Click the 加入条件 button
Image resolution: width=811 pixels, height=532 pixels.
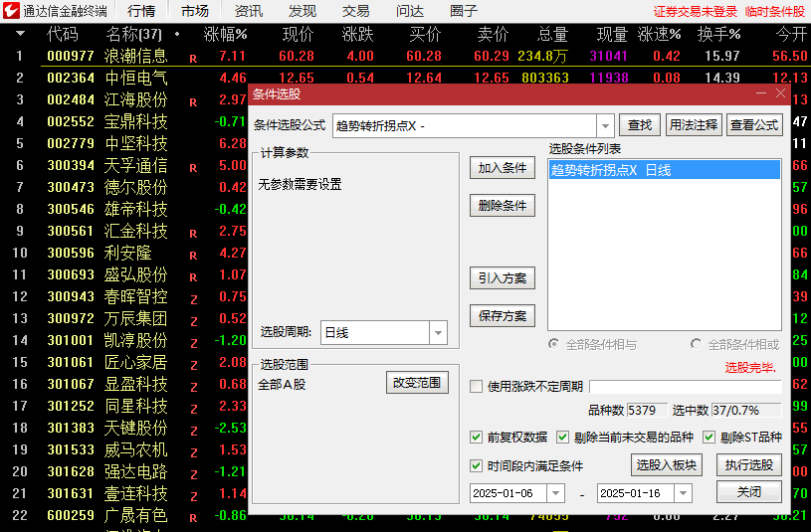[503, 168]
